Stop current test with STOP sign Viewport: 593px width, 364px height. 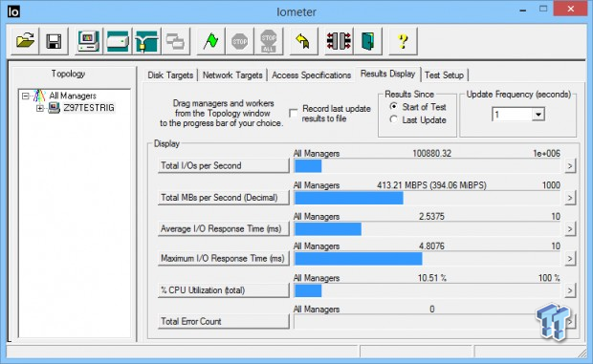[240, 41]
